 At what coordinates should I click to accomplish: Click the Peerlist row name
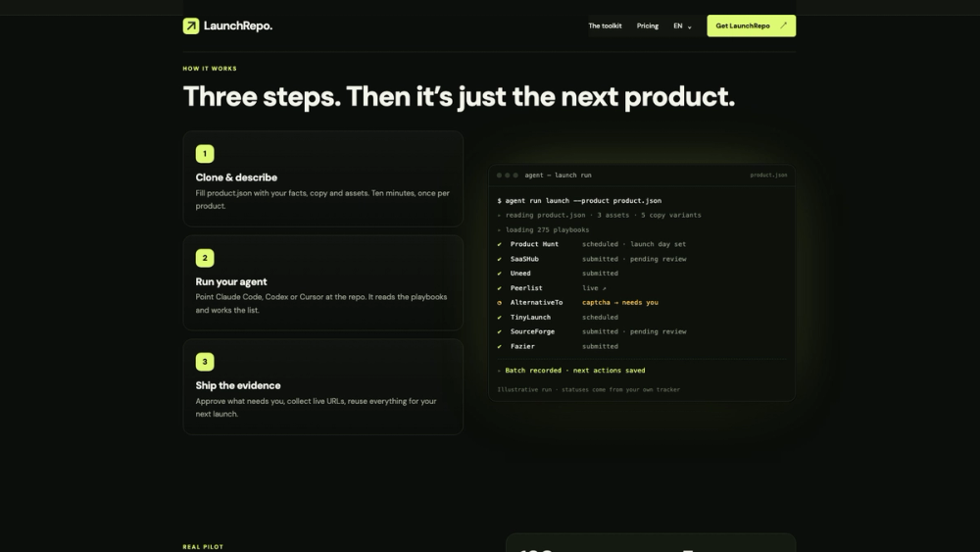pyautogui.click(x=525, y=288)
